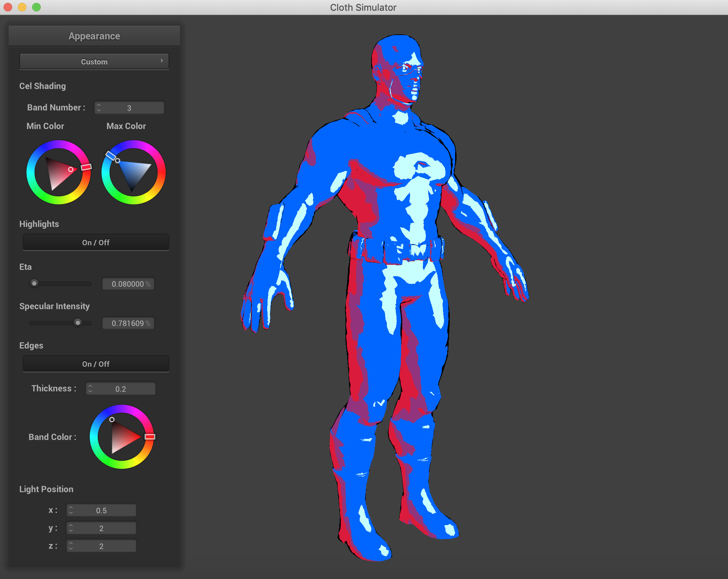Click the Band Number value field
The height and width of the screenshot is (579, 728).
pyautogui.click(x=129, y=108)
